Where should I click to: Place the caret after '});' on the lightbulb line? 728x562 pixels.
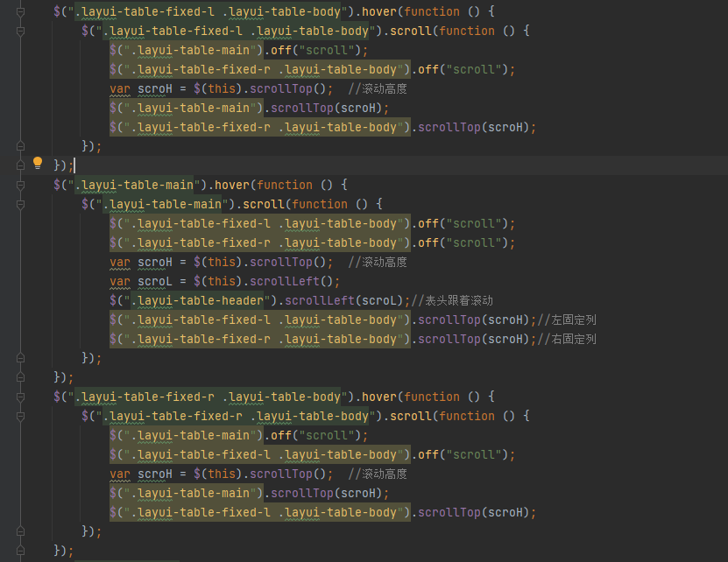click(x=74, y=165)
